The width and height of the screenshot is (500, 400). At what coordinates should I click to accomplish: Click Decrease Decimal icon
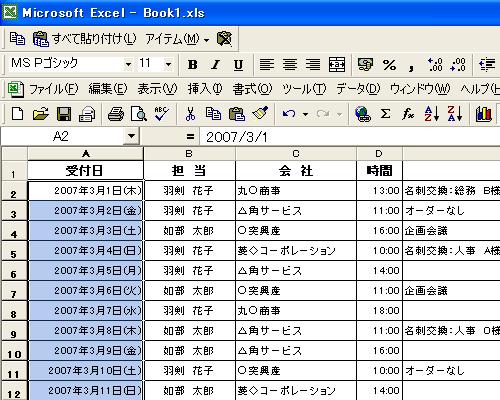coord(458,64)
